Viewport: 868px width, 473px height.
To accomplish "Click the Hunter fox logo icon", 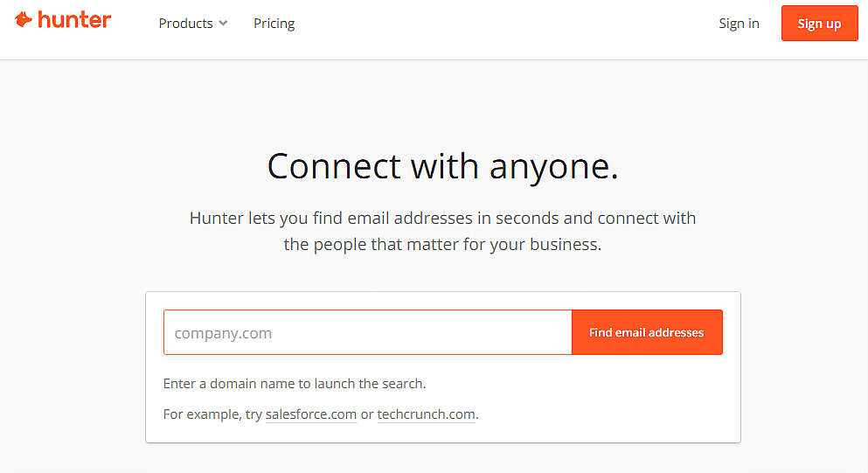I will tap(24, 20).
